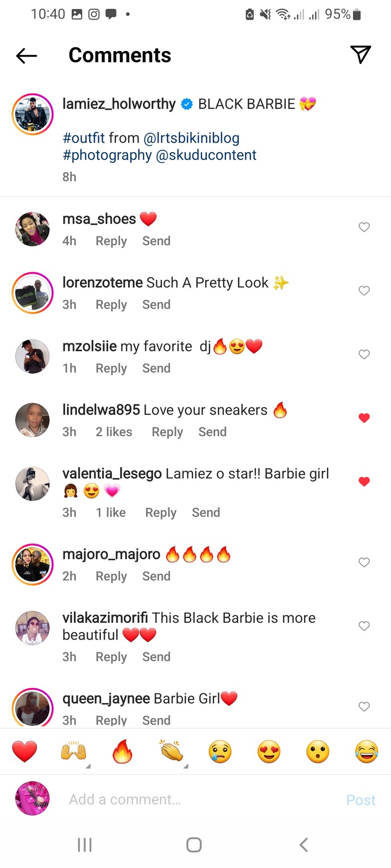This screenshot has height=868, width=391.
Task: Insert the laughing tears quick emoji
Action: 367,752
